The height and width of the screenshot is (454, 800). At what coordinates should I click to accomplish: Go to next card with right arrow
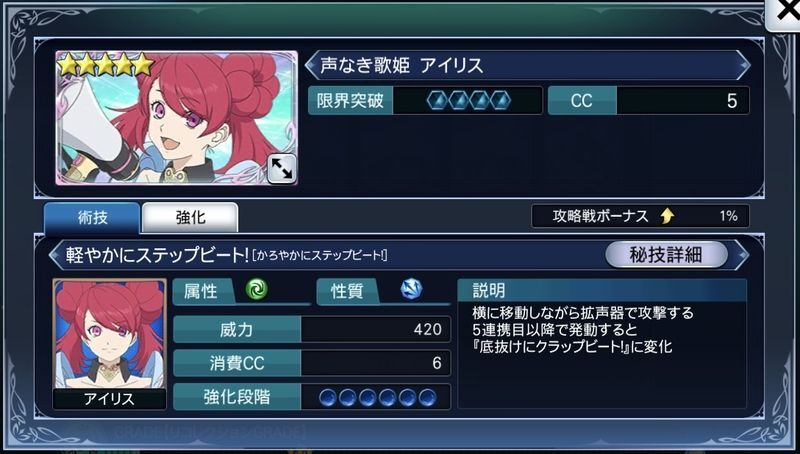pos(743,65)
